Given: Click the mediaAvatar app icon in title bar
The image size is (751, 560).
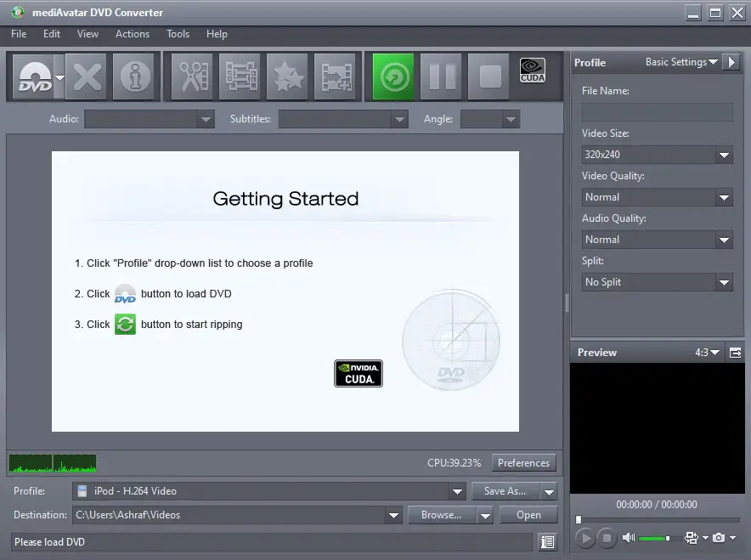Looking at the screenshot, I should 18,13.
